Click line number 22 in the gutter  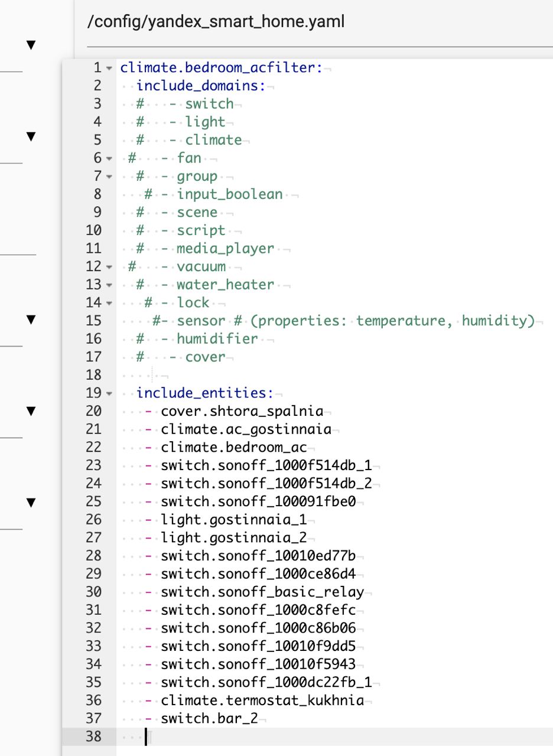pyautogui.click(x=93, y=447)
